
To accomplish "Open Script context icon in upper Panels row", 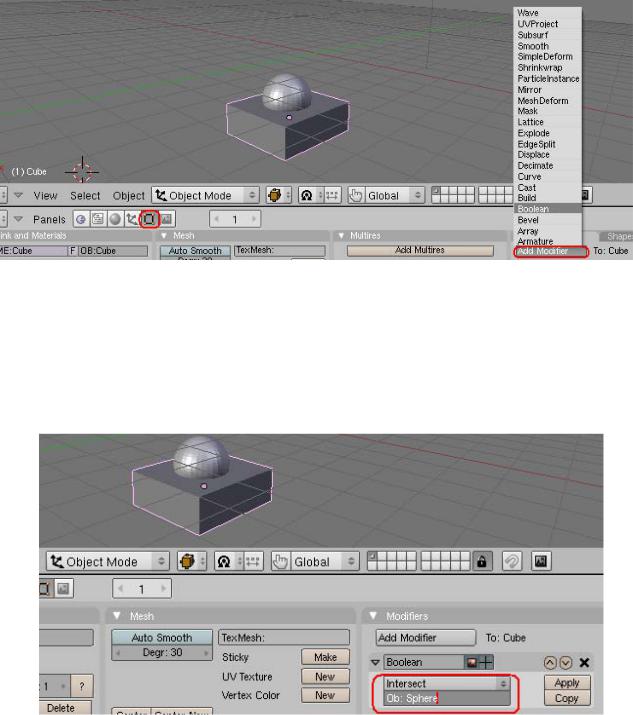I will (98, 219).
